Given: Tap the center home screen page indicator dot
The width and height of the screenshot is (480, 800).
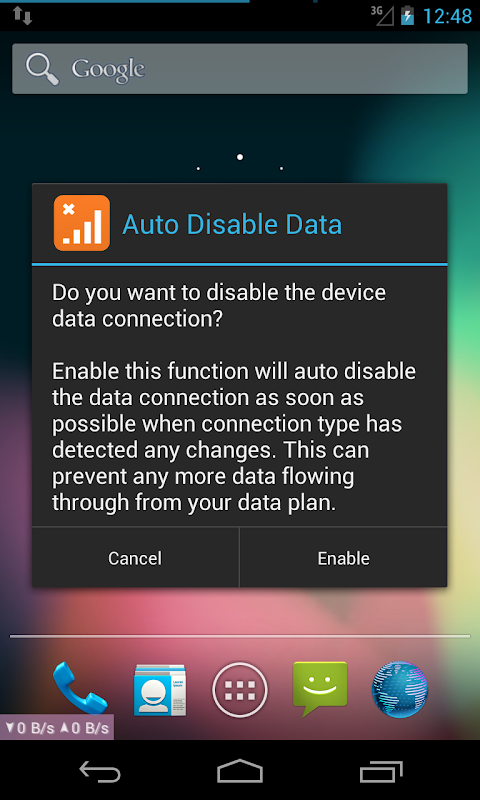Looking at the screenshot, I should click(240, 157).
